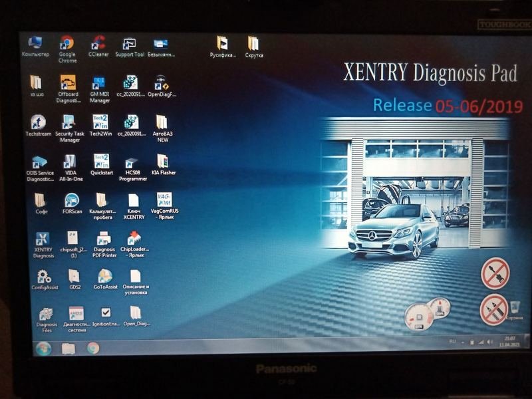Open the KIA Flasher folder

163,162
